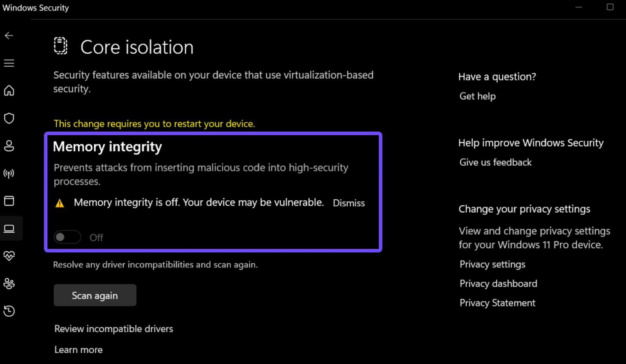This screenshot has height=364, width=626.
Task: Open Review incompatible drivers link
Action: (x=113, y=329)
